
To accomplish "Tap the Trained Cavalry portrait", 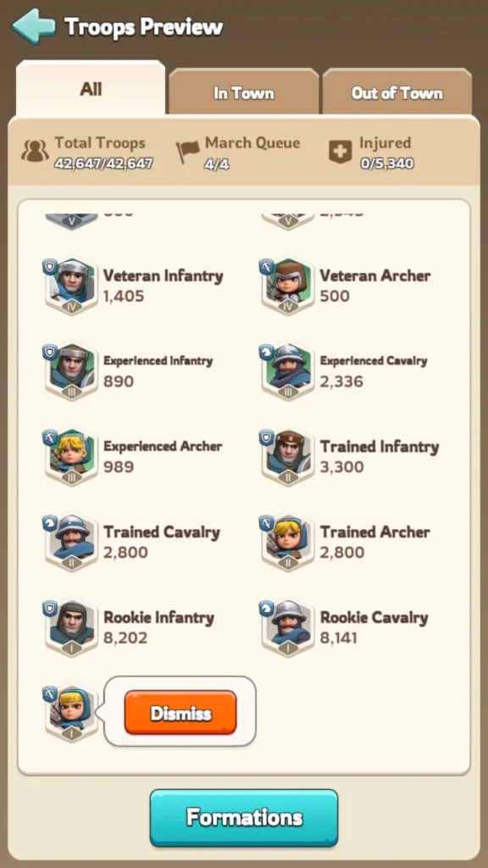I will tap(71, 542).
